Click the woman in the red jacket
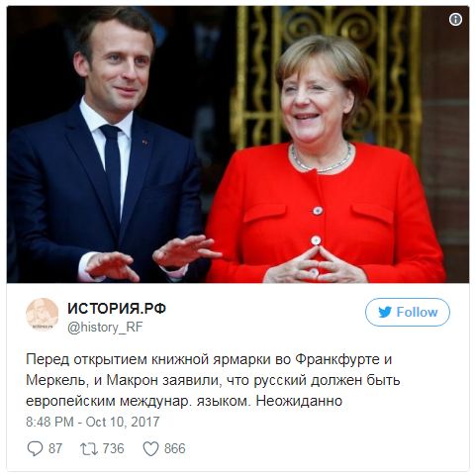 (x=325, y=165)
